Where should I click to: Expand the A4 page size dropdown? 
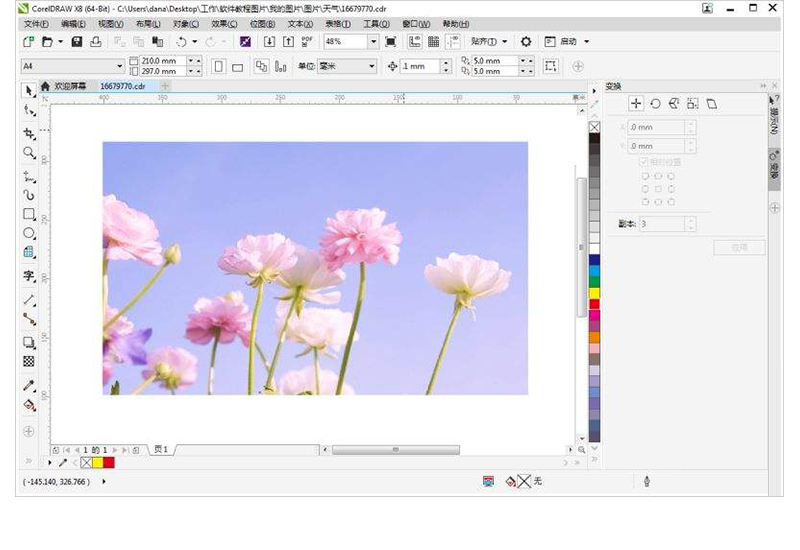(x=120, y=67)
